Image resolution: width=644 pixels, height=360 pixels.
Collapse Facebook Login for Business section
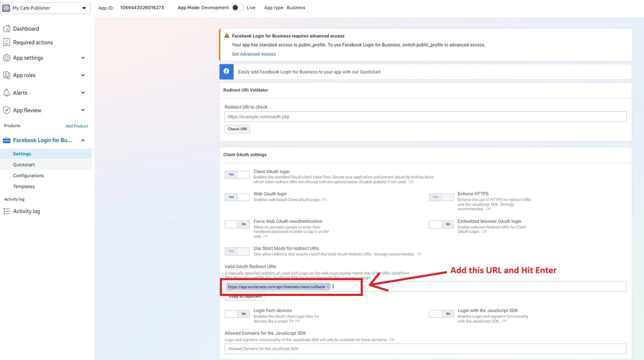point(83,140)
